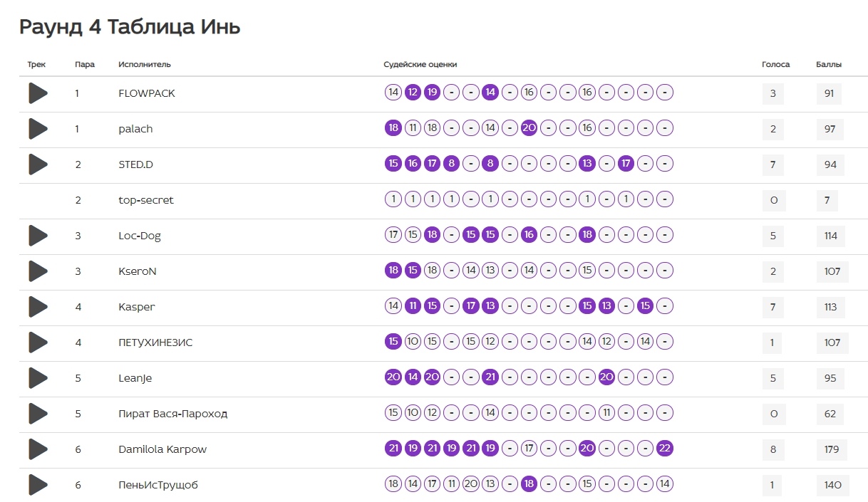The height and width of the screenshot is (502, 868).
Task: Play the KseroN track
Action: pyautogui.click(x=38, y=271)
